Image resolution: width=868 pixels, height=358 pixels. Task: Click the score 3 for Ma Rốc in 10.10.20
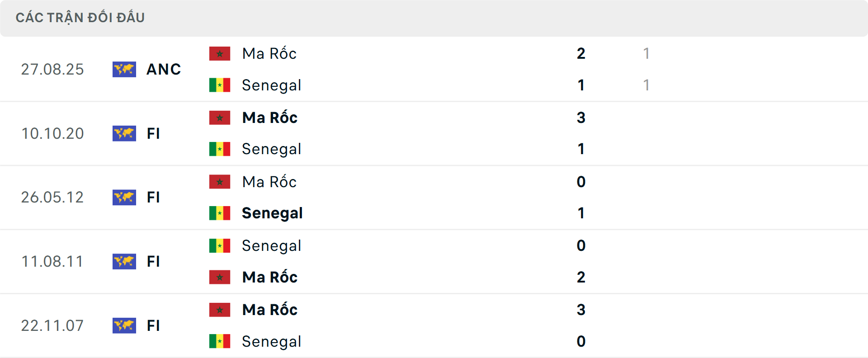coord(581,118)
